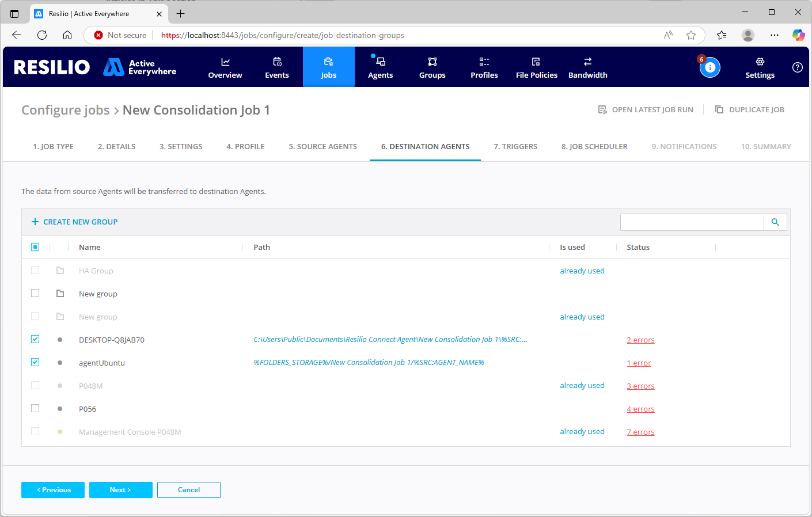Open the 4 errors link for P056
The image size is (812, 517).
(x=640, y=409)
